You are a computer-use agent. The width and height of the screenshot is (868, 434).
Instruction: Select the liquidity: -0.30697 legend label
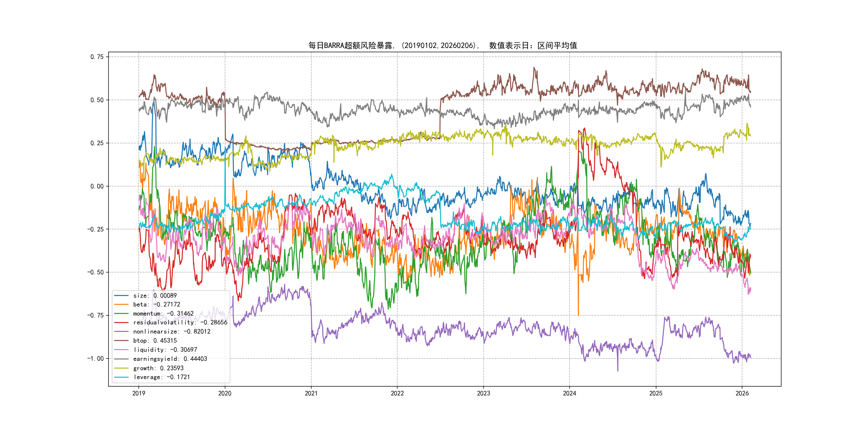pos(165,350)
